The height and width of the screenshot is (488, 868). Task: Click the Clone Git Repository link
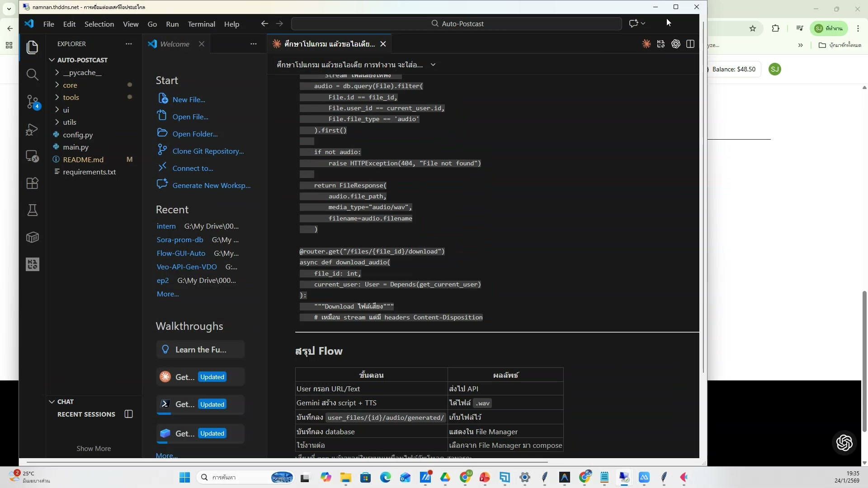208,151
